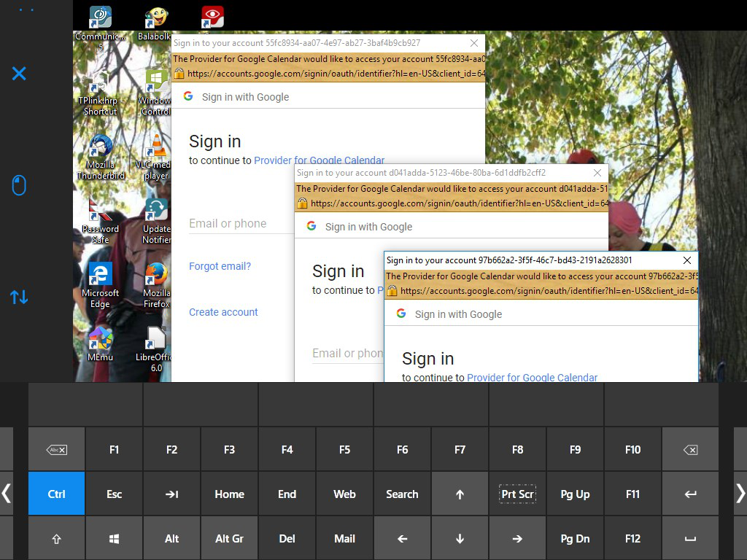Select the Balabolka desktop icon
The image size is (747, 560).
click(155, 24)
